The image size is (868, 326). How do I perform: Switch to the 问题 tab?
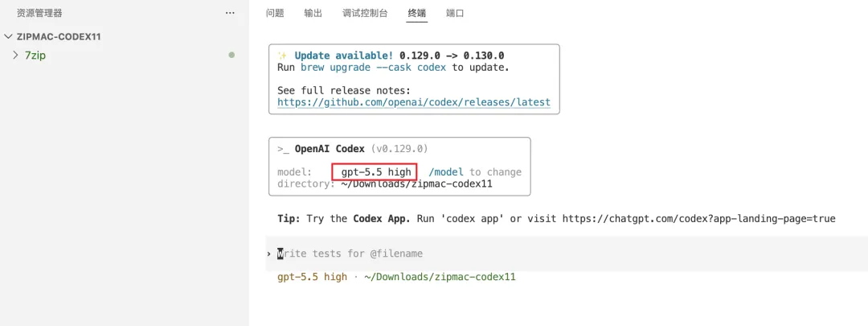click(275, 14)
